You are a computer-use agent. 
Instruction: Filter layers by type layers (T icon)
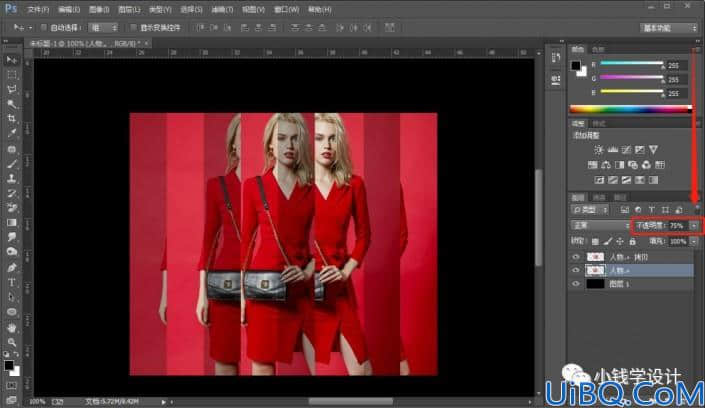(651, 210)
